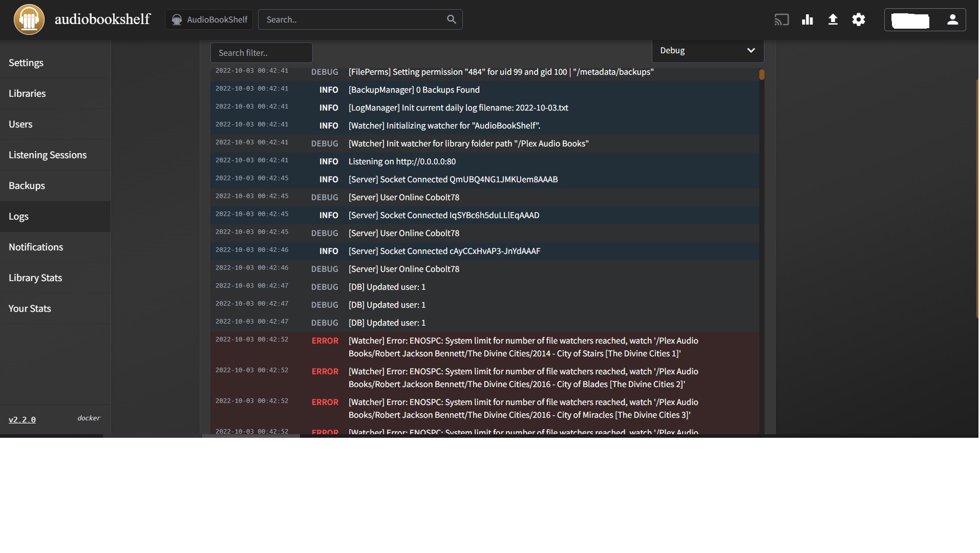Click the log list scrollbar thumb
Viewport: 980px width, 553px height.
[x=762, y=75]
